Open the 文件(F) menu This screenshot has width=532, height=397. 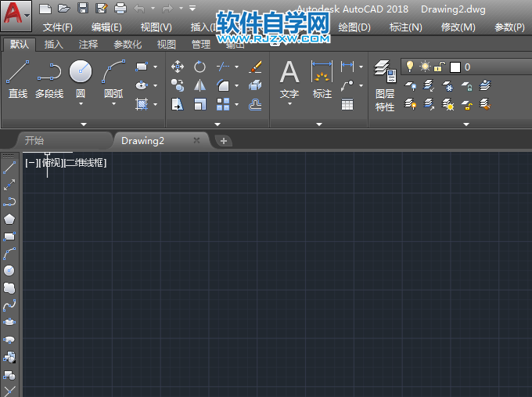click(x=58, y=27)
